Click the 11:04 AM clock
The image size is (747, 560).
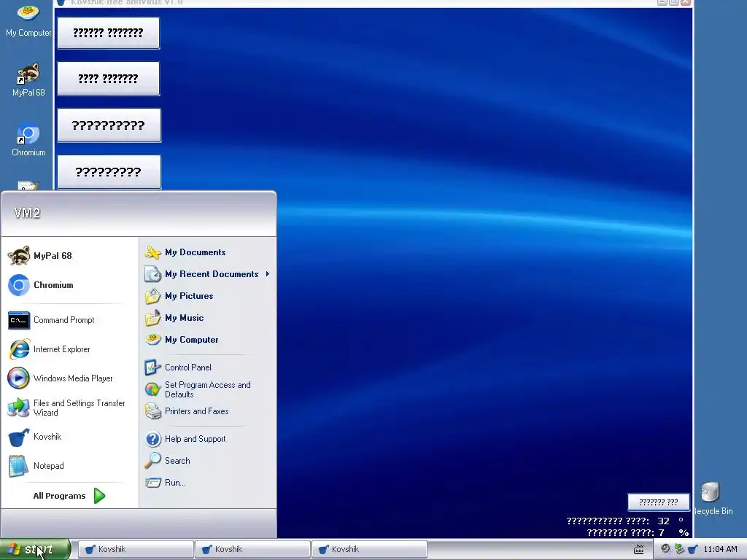[x=720, y=549]
